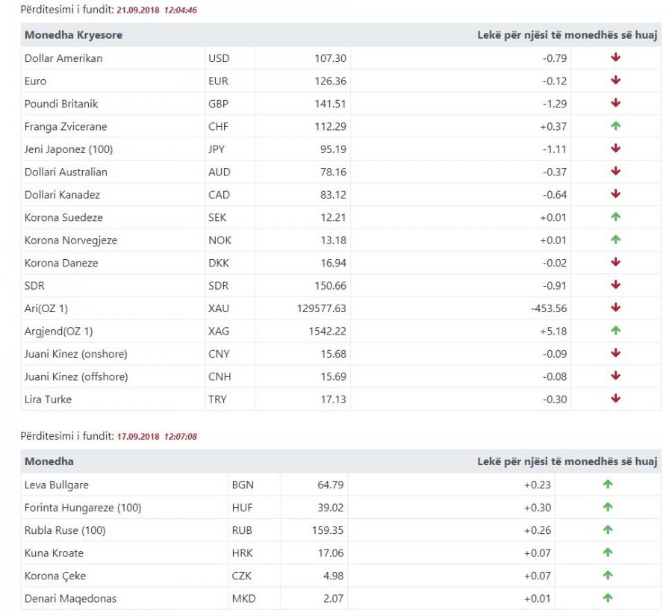Click the up arrow for Leva Bullgare
This screenshot has height=616, width=672.
608,484
